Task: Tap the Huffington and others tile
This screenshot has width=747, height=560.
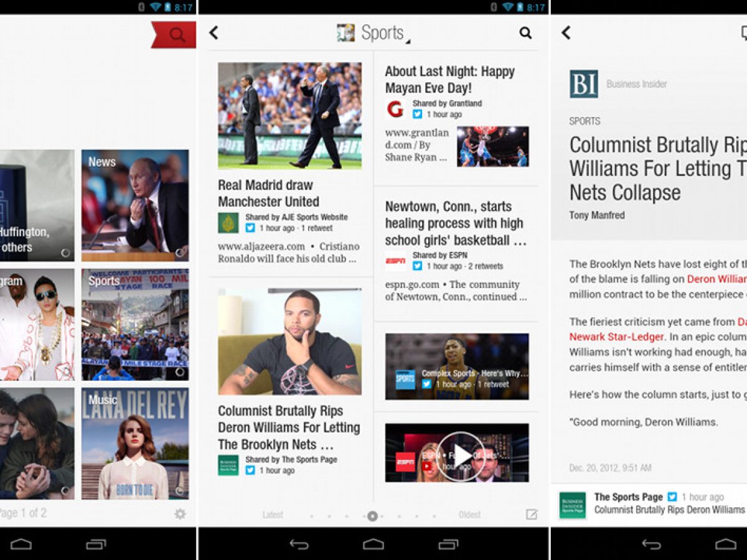Action: pyautogui.click(x=37, y=205)
